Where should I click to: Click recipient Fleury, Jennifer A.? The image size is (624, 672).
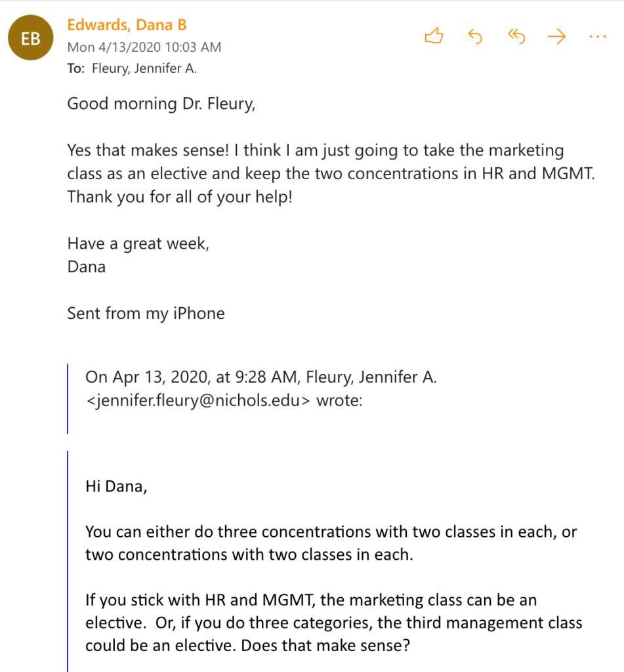144,68
